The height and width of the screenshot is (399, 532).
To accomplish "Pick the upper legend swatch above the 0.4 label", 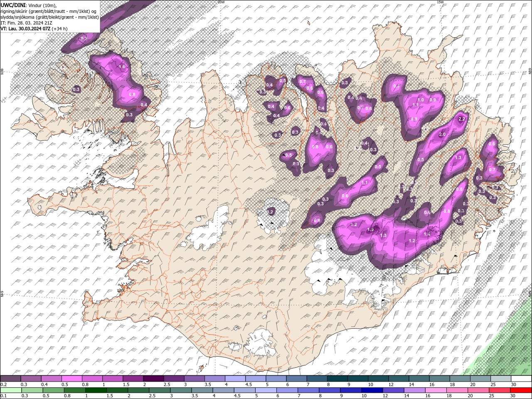I will click(x=51, y=379).
